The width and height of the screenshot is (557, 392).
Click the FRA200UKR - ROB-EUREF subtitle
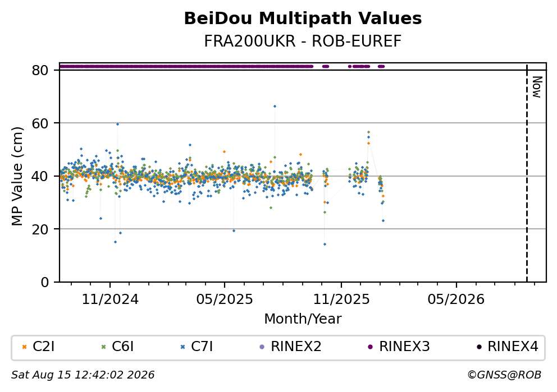pyautogui.click(x=303, y=41)
